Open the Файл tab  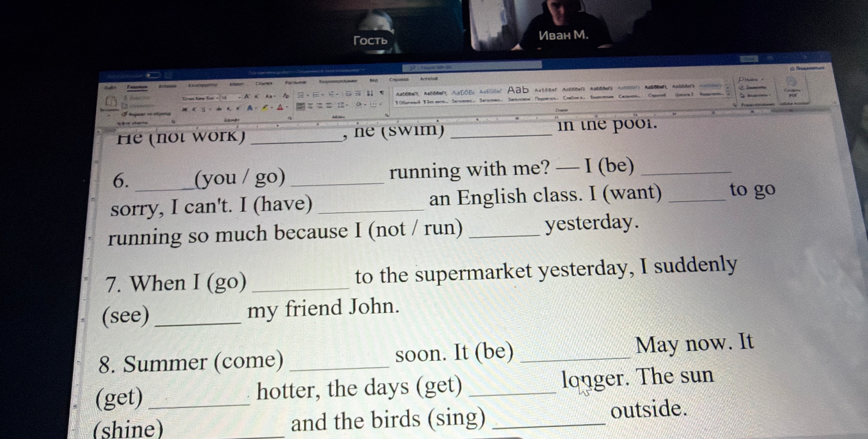coord(109,87)
